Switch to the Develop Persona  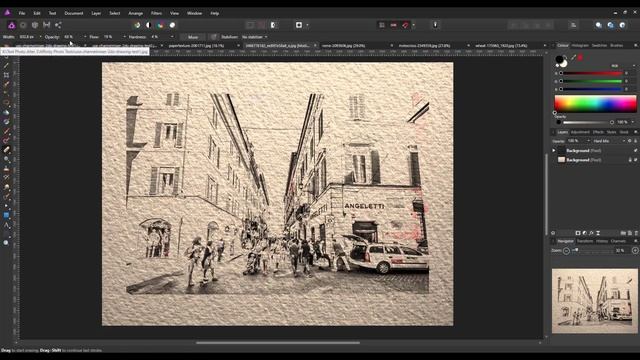click(35, 25)
